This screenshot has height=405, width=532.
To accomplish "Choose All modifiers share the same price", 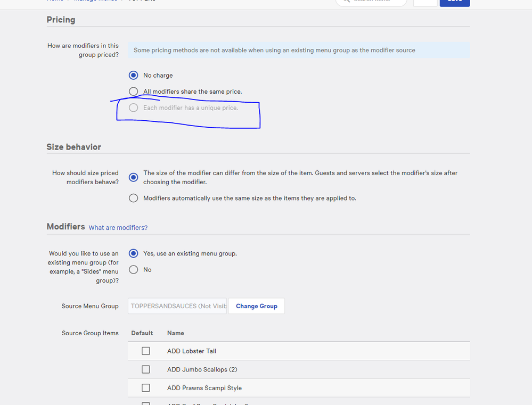I will 133,92.
